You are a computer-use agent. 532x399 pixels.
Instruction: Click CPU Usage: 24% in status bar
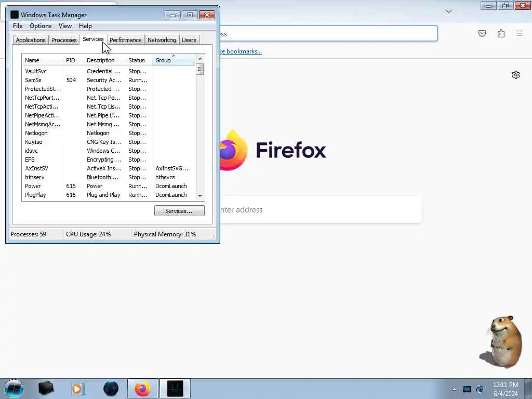88,234
